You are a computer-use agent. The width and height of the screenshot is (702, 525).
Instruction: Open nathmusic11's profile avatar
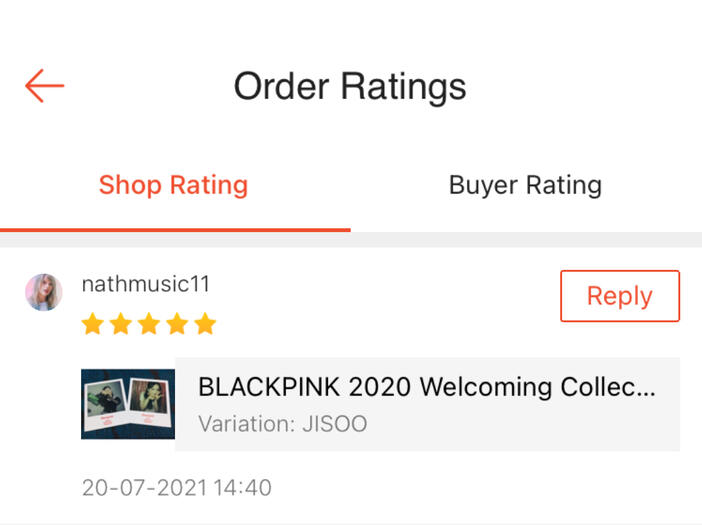coord(44,292)
